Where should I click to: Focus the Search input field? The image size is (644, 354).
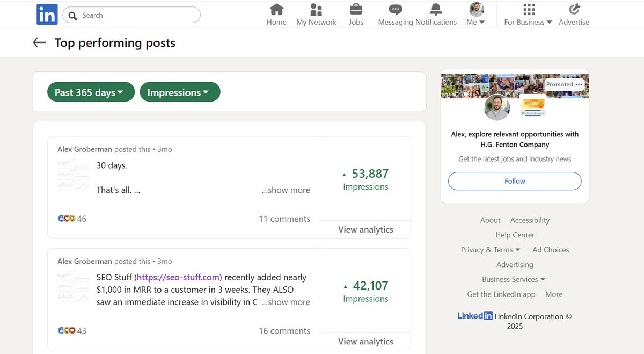(131, 15)
